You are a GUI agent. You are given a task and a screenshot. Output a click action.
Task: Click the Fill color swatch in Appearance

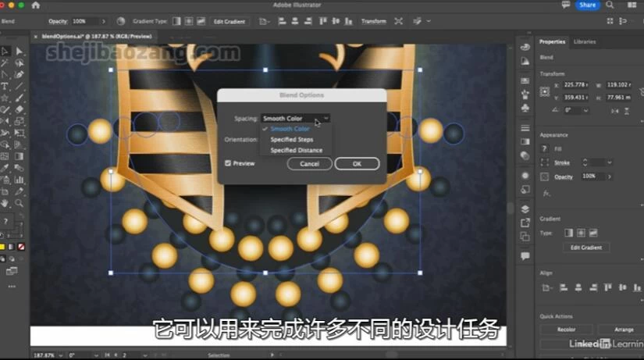click(546, 148)
